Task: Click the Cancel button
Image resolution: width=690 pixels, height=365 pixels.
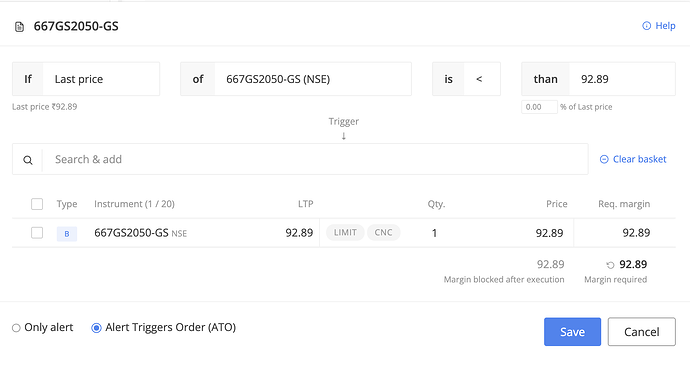Action: [x=642, y=332]
